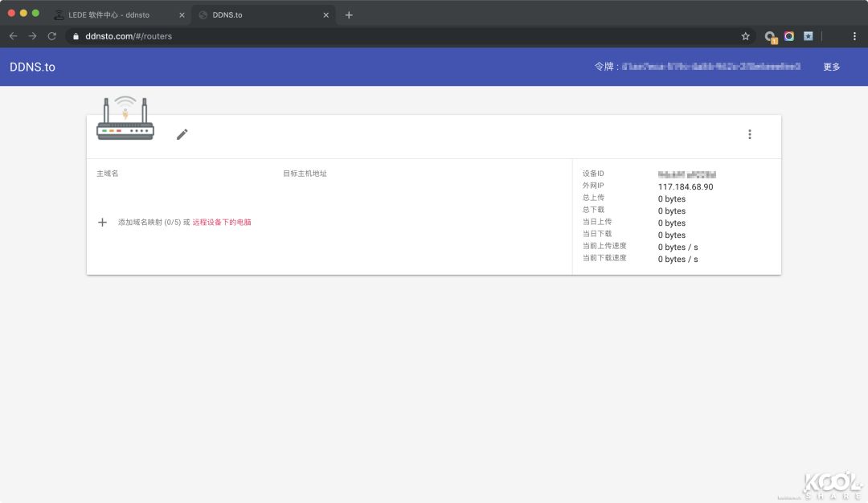The image size is (868, 503).
Task: Click the lock icon for site info
Action: tap(76, 36)
